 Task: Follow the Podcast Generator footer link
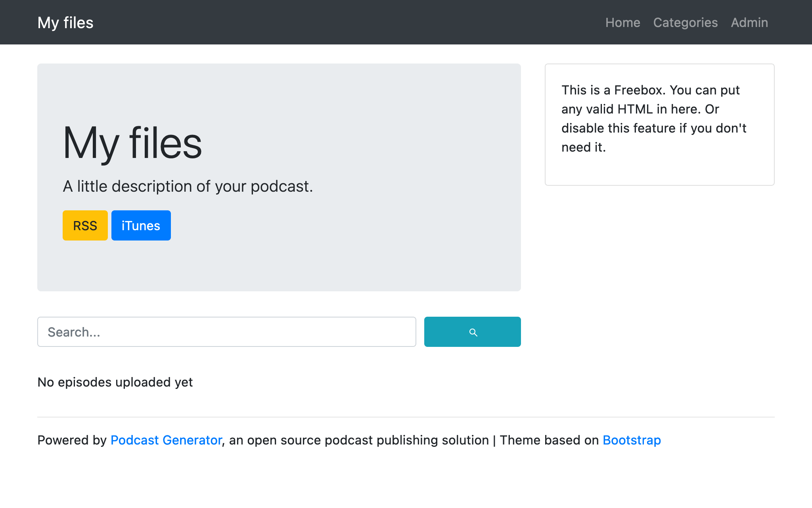(x=166, y=440)
